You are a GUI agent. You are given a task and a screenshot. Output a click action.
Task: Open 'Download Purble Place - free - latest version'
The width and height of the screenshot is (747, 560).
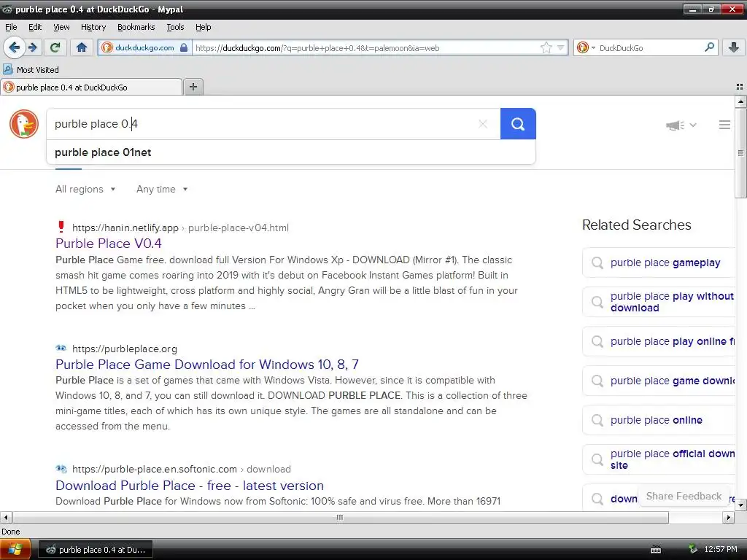(190, 485)
